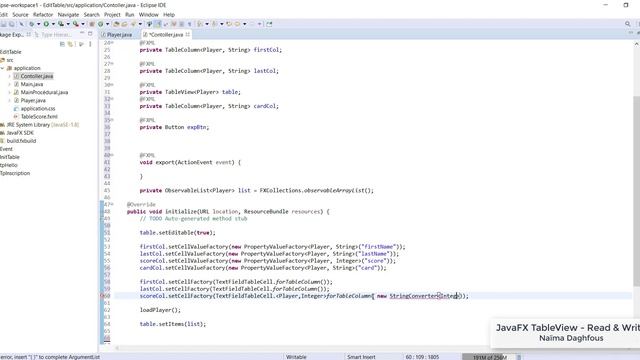The height and width of the screenshot is (360, 640).
Task: Expand the Player.java tree node
Action: point(9,100)
